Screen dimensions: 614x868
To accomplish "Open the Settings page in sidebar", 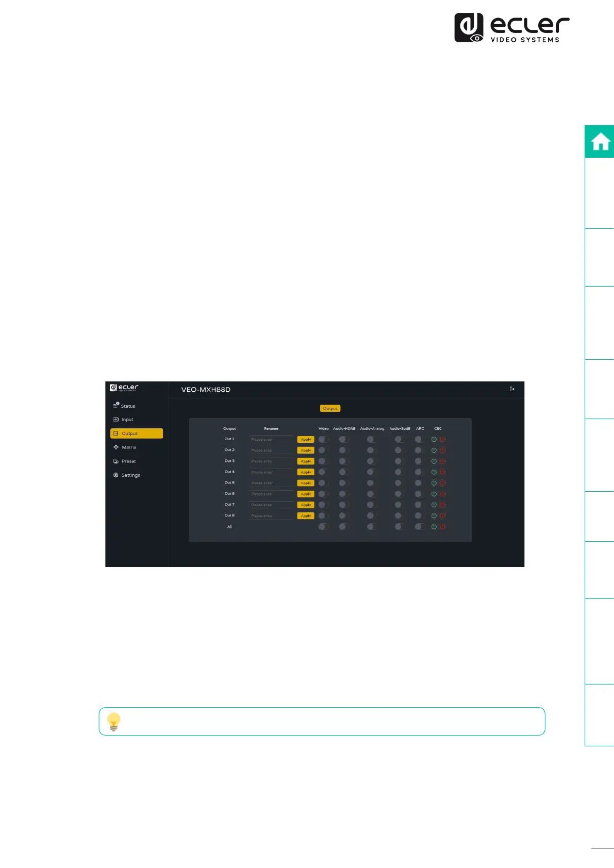I will coord(130,475).
